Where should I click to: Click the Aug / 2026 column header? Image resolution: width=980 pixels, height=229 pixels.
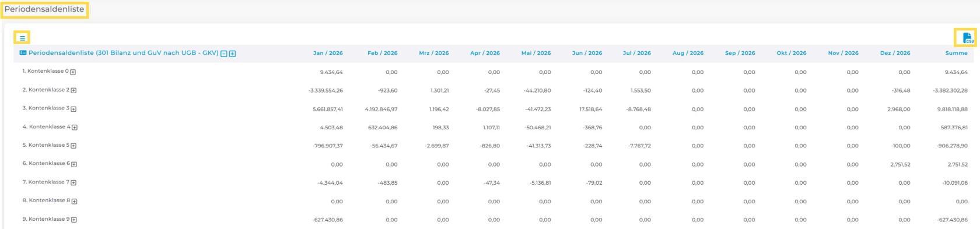pos(688,53)
